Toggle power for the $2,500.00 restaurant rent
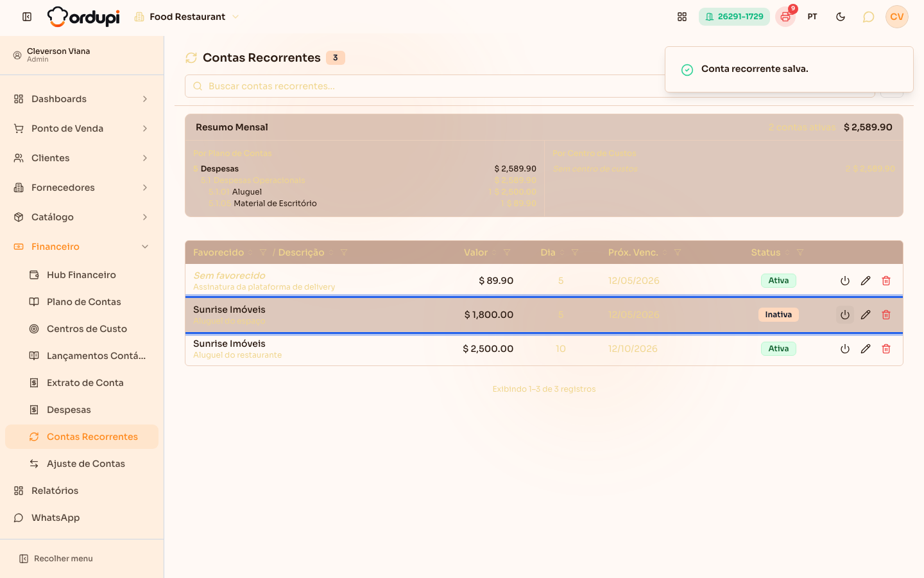Screen dimensions: 924x578 tap(845, 349)
